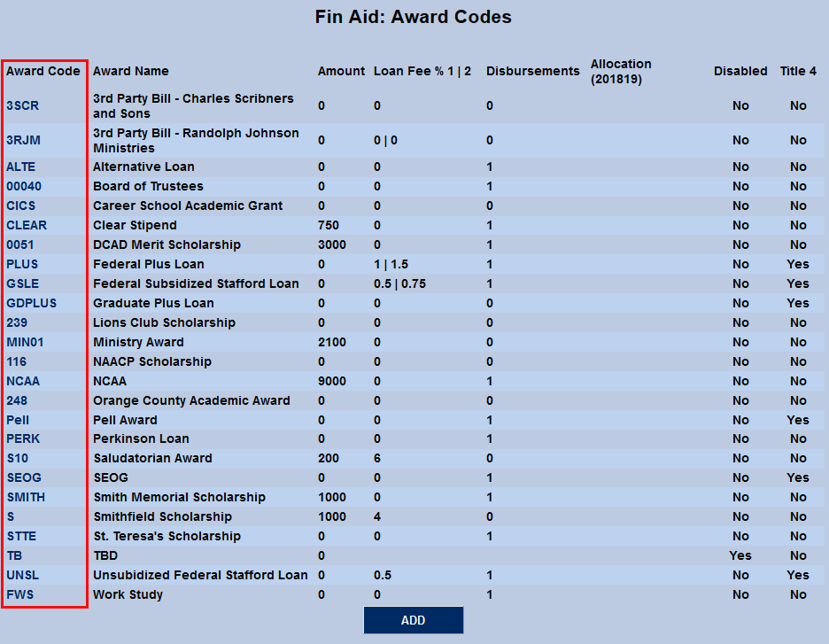Open the CLEAR award code

(x=27, y=225)
